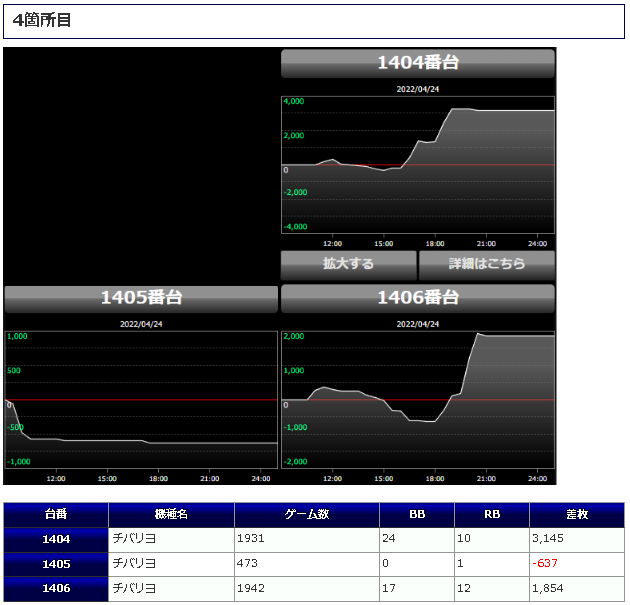Image resolution: width=630 pixels, height=605 pixels.
Task: Click the 機種名 column header
Action: (x=171, y=515)
